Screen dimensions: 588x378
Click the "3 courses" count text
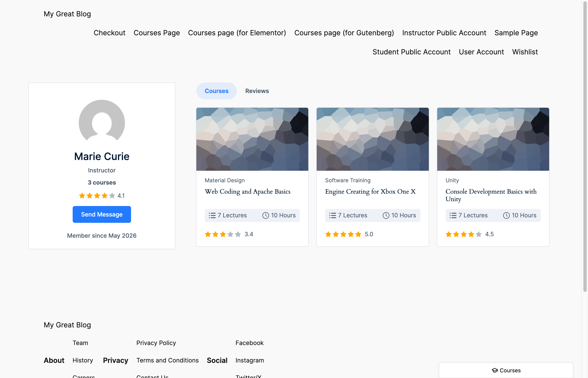coord(102,182)
